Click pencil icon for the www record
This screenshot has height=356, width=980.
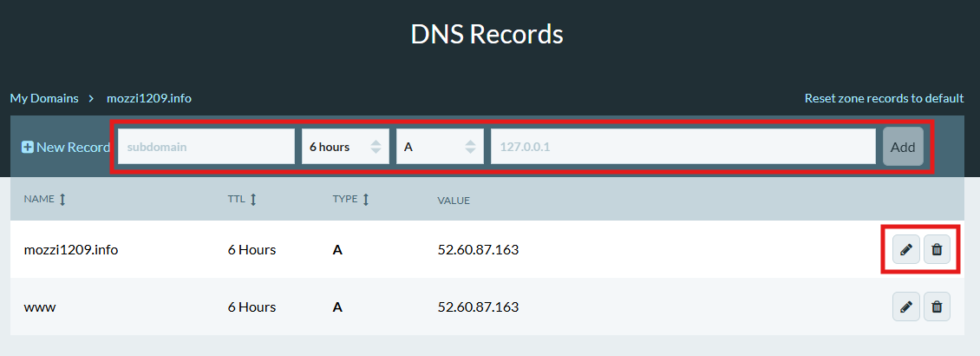(905, 307)
